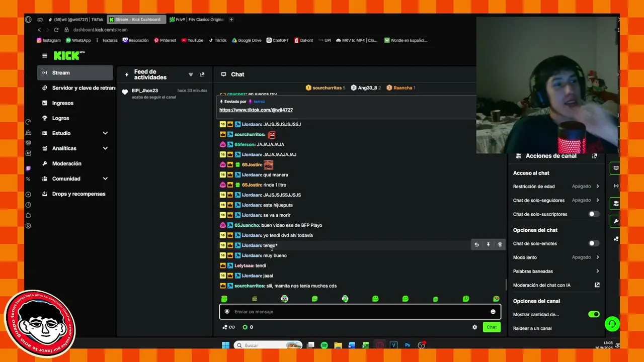Open the emoji picker in message box
This screenshot has height=362, width=644.
[493, 312]
